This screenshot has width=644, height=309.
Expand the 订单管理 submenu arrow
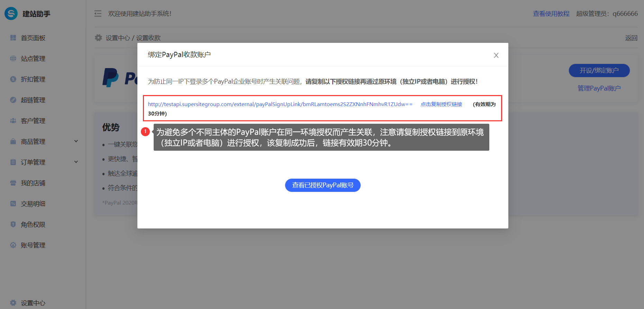click(76, 162)
